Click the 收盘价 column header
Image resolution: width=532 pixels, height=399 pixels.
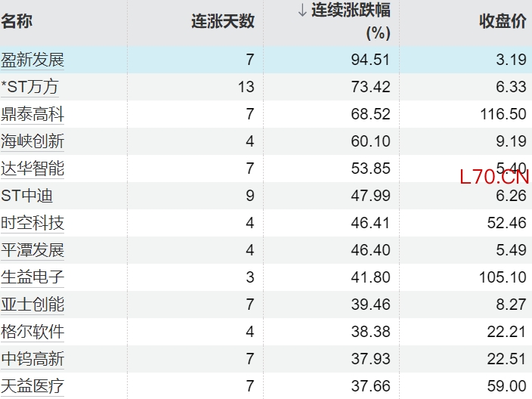point(503,21)
